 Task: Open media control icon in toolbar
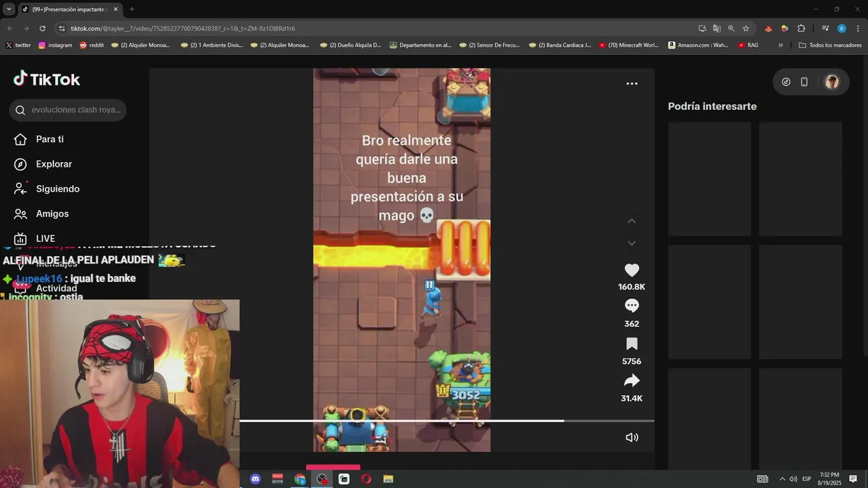pyautogui.click(x=825, y=28)
